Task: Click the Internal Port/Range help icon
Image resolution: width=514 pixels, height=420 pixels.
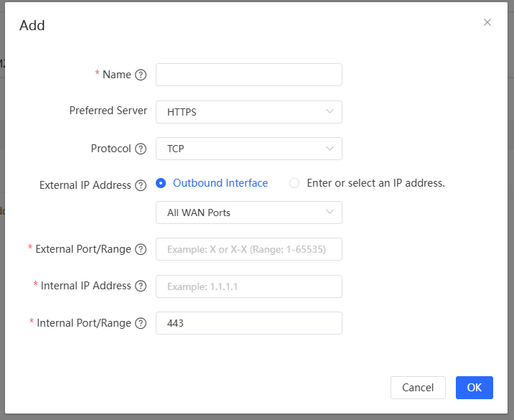Action: (141, 324)
